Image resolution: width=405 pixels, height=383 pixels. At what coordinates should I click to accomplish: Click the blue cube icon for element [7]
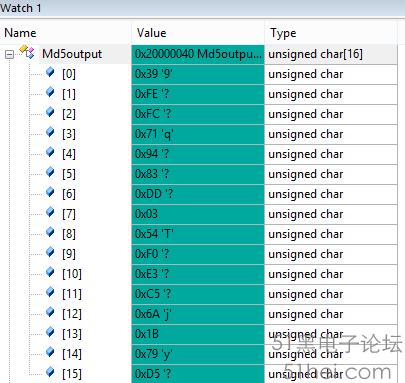click(50, 212)
